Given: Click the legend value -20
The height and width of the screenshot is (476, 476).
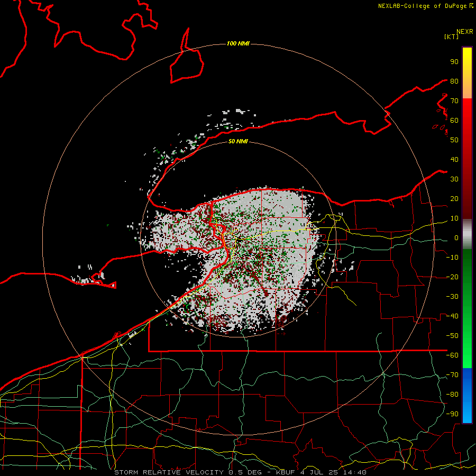Looking at the screenshot, I should [x=452, y=277].
